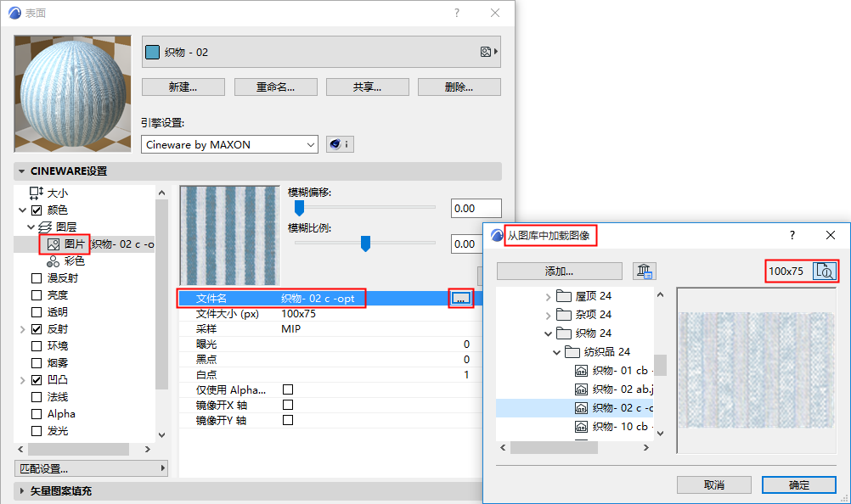Click the ... browse button for 文件名
851x504 pixels.
coord(461,299)
